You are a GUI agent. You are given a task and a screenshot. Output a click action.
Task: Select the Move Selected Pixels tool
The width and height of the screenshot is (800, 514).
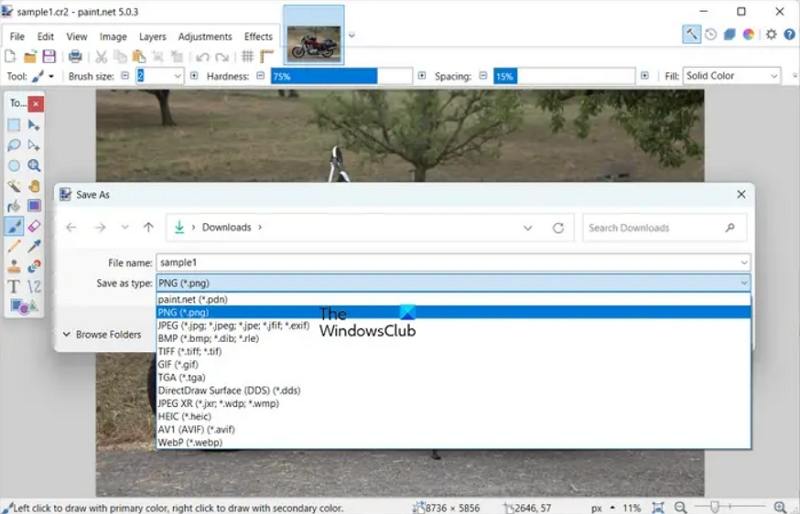click(x=34, y=125)
